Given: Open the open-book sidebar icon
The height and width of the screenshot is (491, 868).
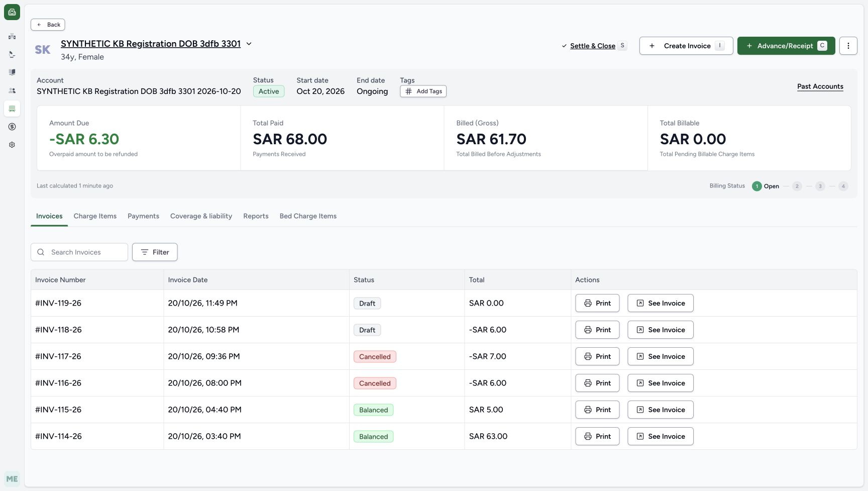Looking at the screenshot, I should (x=12, y=72).
